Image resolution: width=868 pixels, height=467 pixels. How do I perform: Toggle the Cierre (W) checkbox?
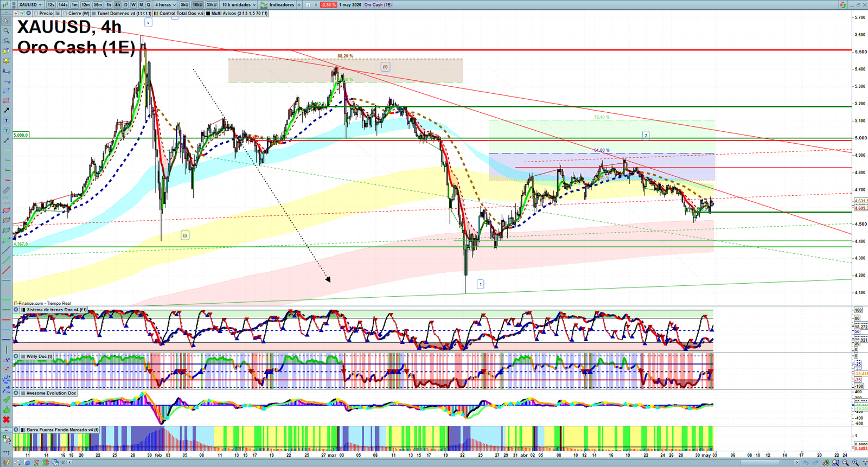coord(65,13)
